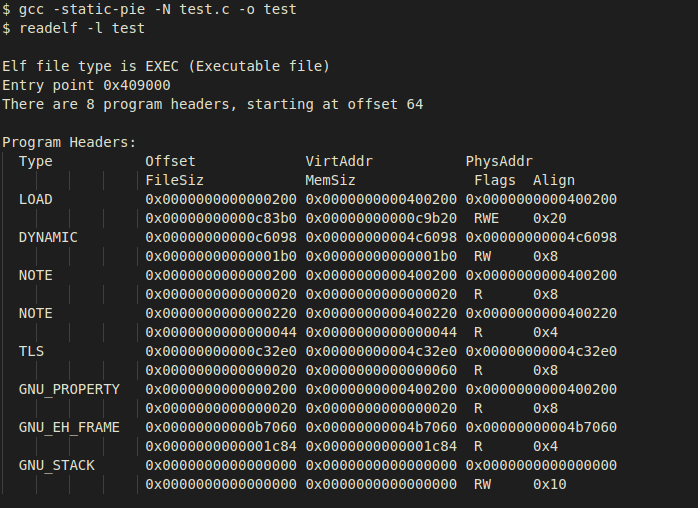Click the Align column header
This screenshot has width=698, height=508.
click(554, 180)
